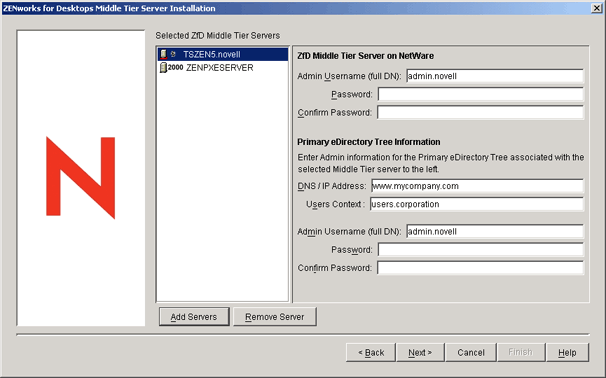Click the NetWare server icon beside TSZEN5.novell
This screenshot has height=378, width=606.
point(163,54)
